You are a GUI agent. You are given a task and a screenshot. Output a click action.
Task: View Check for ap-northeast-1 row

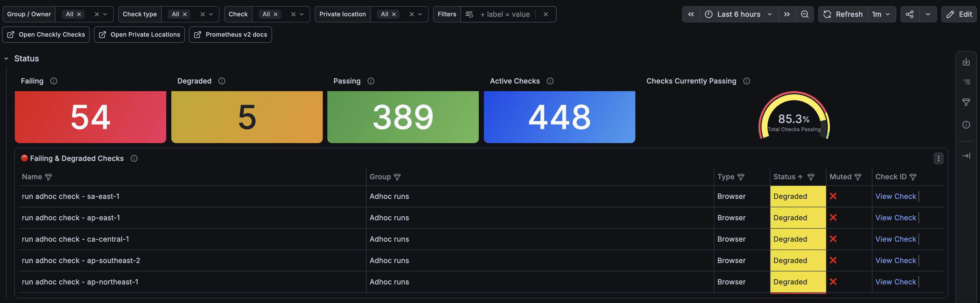point(896,282)
